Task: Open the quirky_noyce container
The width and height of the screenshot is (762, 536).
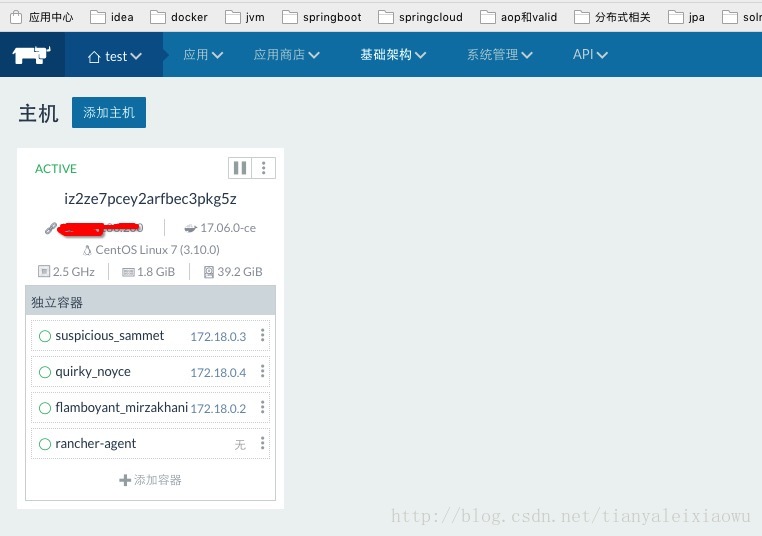Action: (x=93, y=372)
